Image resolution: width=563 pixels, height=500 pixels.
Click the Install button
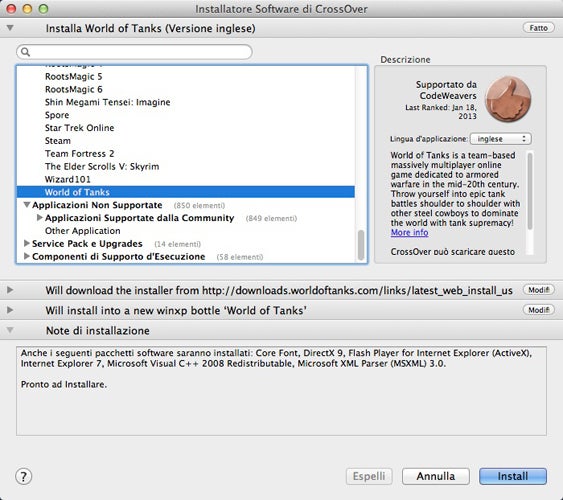(513, 476)
